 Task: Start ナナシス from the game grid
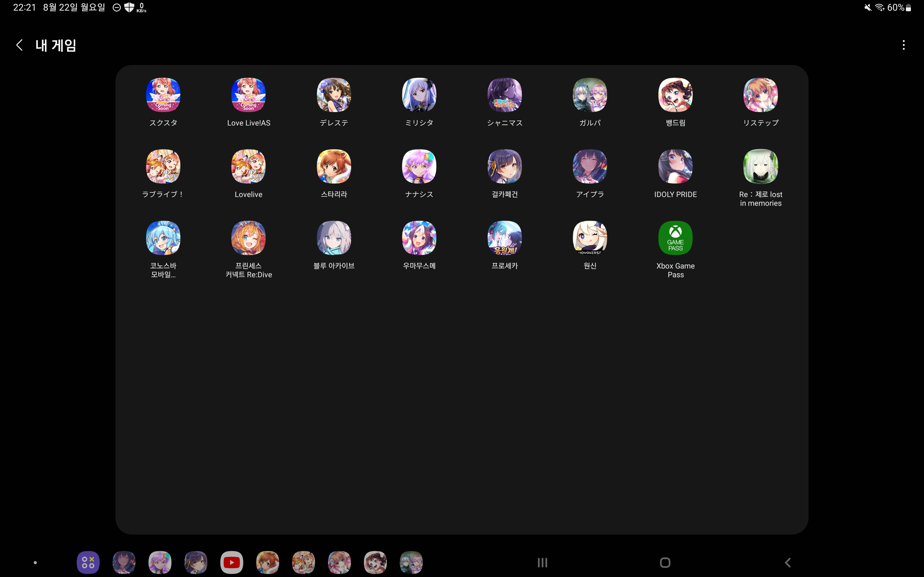[419, 166]
